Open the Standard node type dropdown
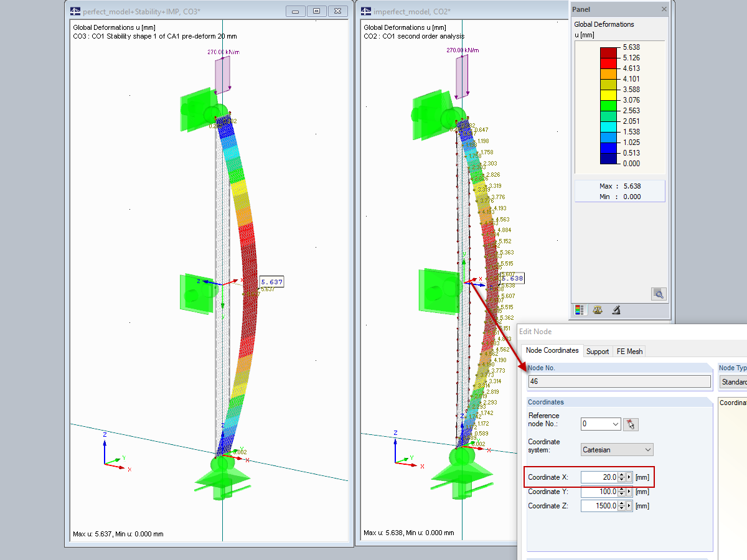This screenshot has width=747, height=560. [733, 381]
